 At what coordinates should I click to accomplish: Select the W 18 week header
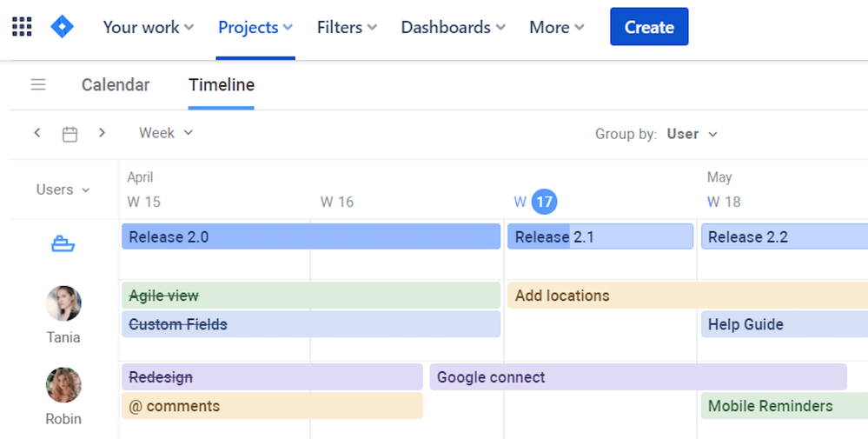click(x=724, y=202)
